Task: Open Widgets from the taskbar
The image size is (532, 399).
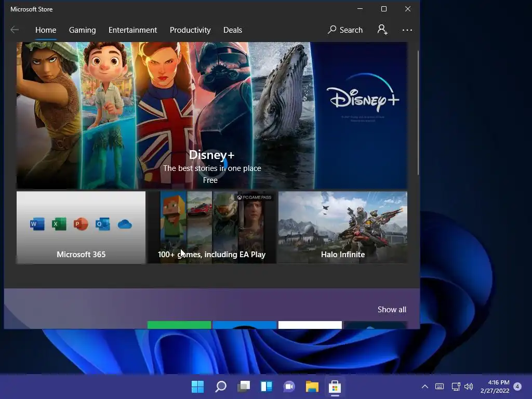Action: point(267,387)
